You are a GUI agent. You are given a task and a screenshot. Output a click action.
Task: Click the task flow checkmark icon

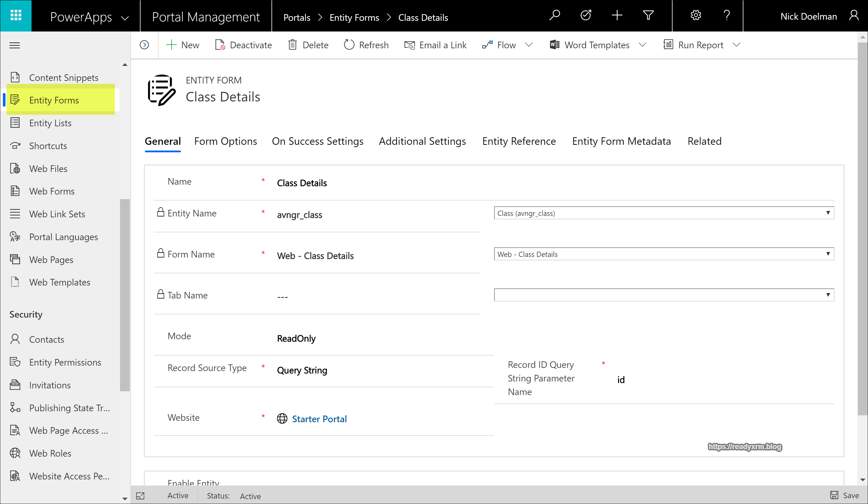click(586, 16)
